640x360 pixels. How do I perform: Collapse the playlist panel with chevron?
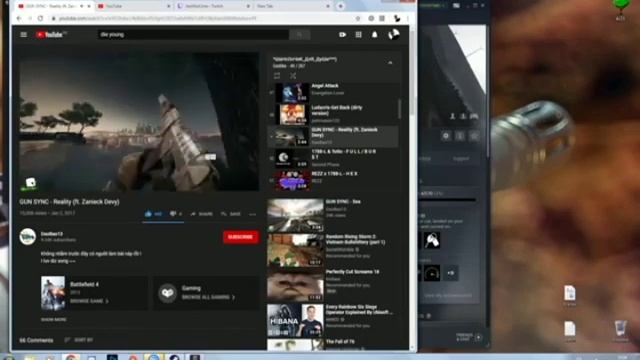(390, 62)
